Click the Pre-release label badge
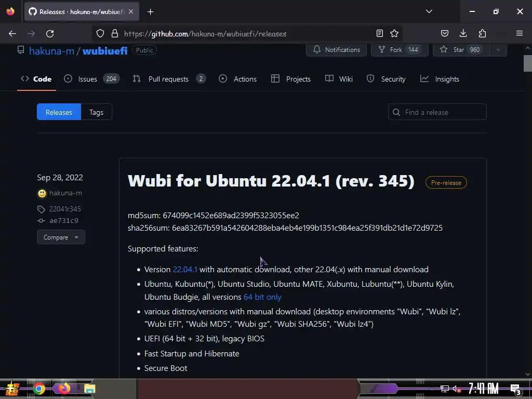The width and height of the screenshot is (532, 399). pos(446,182)
